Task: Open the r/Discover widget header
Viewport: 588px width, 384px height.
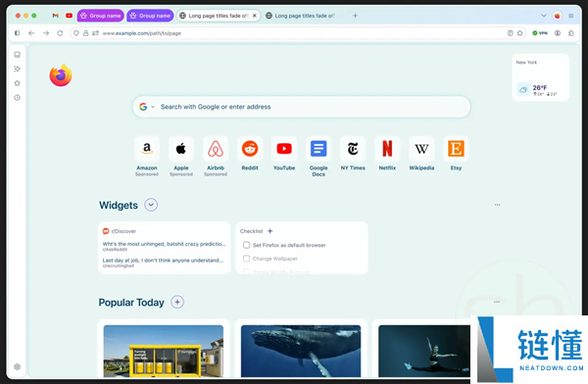Action: pos(120,231)
